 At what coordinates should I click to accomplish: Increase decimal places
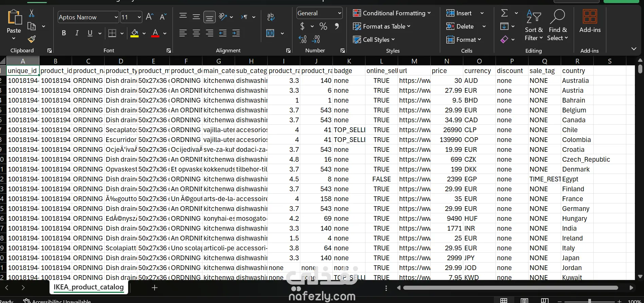click(303, 39)
